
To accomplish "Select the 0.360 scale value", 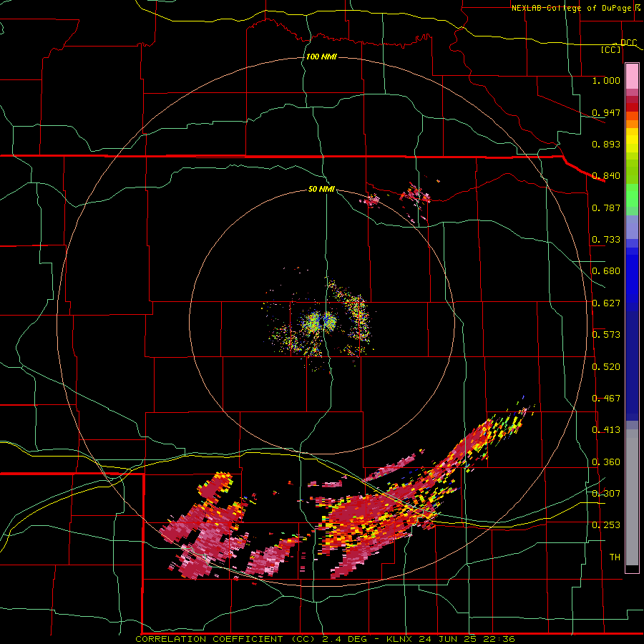I will 606,462.
